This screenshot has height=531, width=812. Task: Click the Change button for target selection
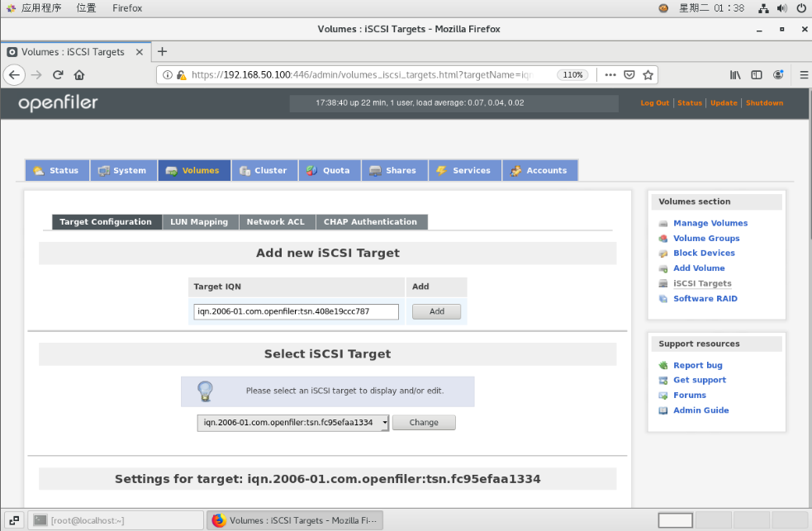424,423
